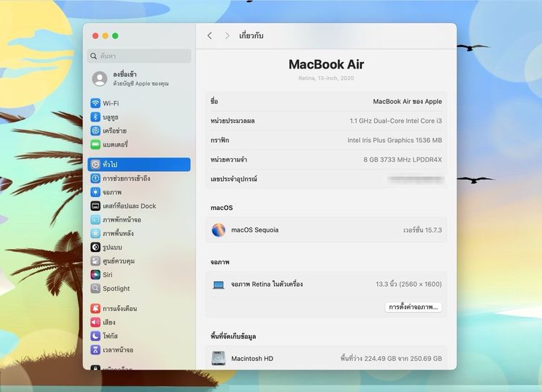Click the MacBook Air heading

pyautogui.click(x=327, y=64)
